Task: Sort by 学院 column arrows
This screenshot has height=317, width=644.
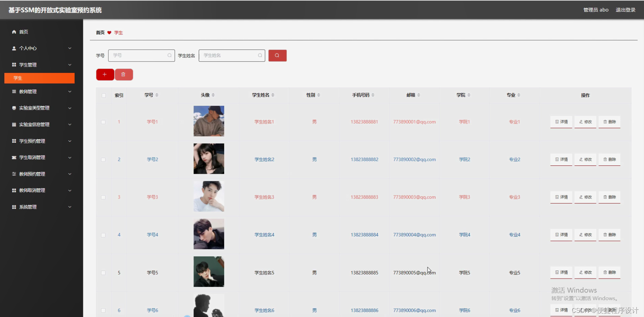Action: click(469, 95)
